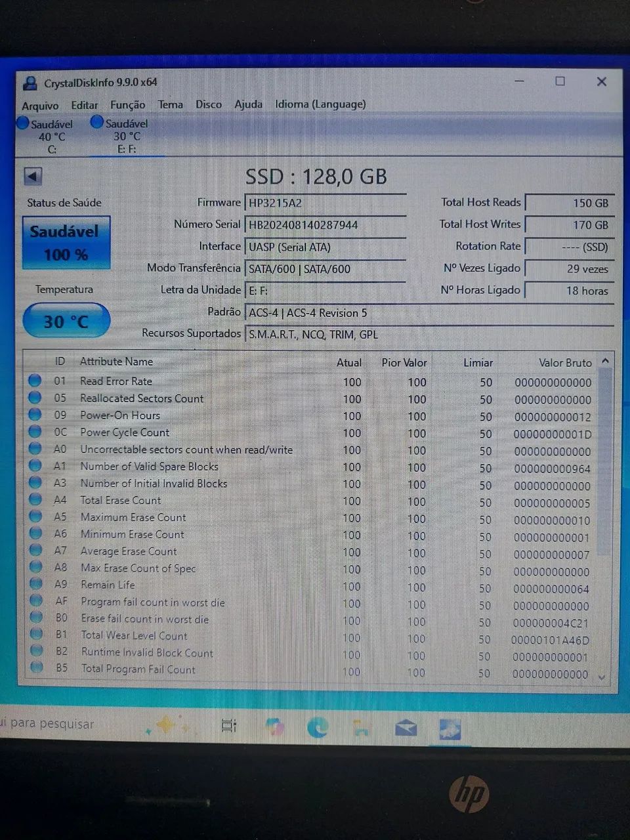630x840 pixels.
Task: Click the status circle for Average Erase Count
Action: click(35, 551)
